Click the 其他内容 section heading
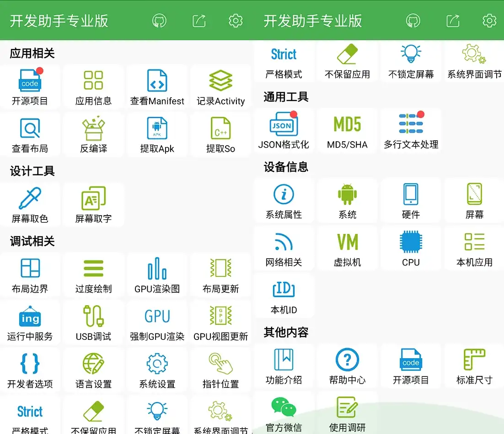 click(286, 332)
